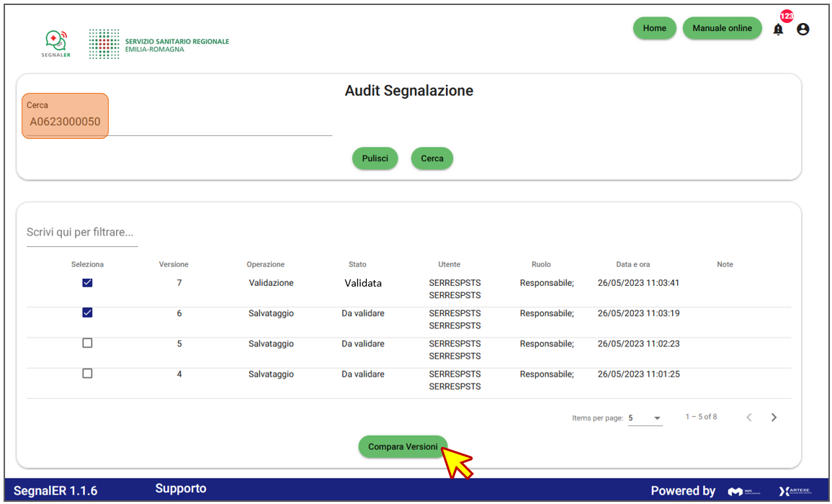
Task: Click Compara Versioni button
Action: click(x=403, y=447)
